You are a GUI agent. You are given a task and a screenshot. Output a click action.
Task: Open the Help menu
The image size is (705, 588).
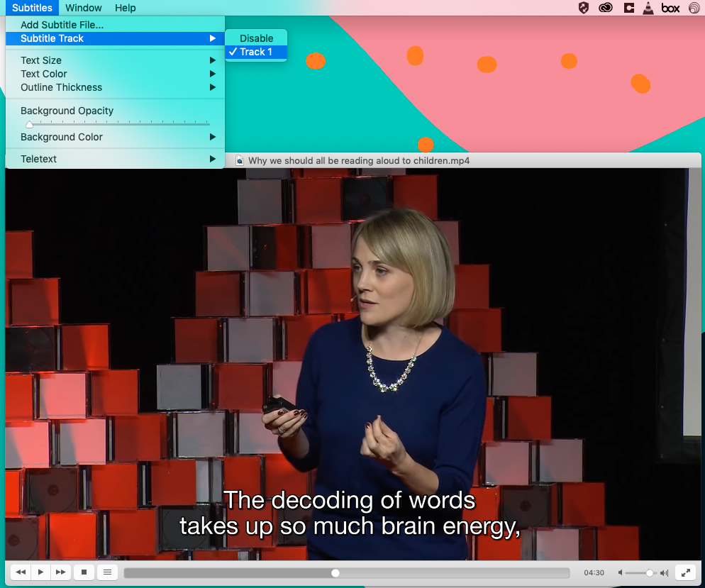point(125,8)
